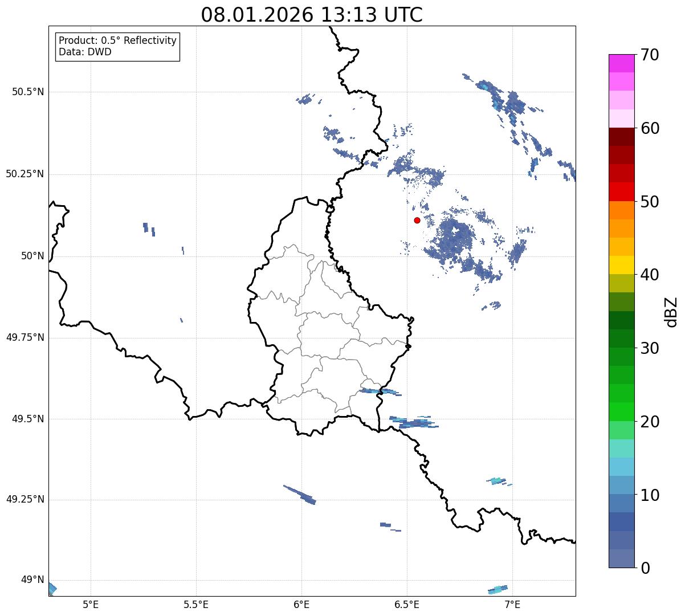The image size is (685, 616).
Task: Click the dBZ colorbar axis label
Action: pos(671,311)
